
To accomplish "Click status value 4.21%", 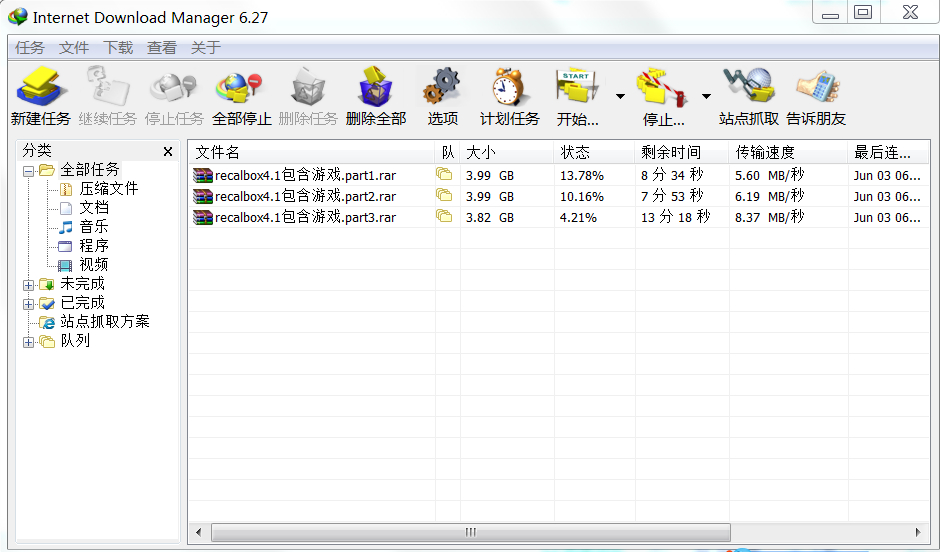I will pyautogui.click(x=578, y=218).
